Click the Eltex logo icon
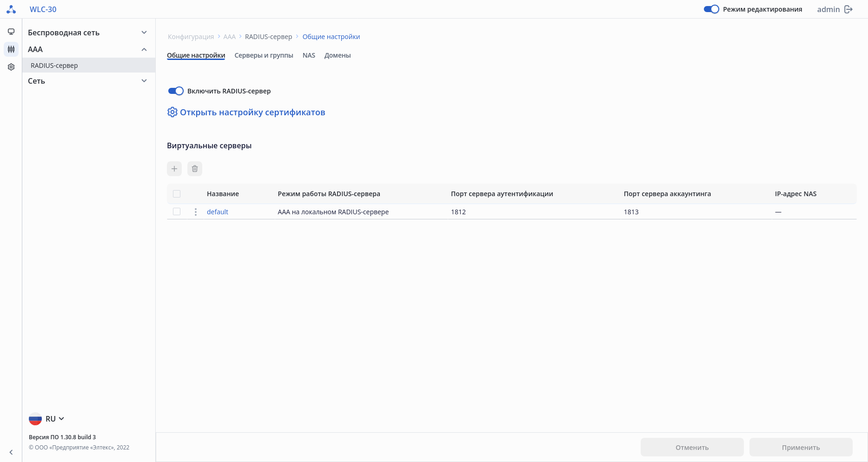Image resolution: width=868 pixels, height=462 pixels. click(x=11, y=9)
